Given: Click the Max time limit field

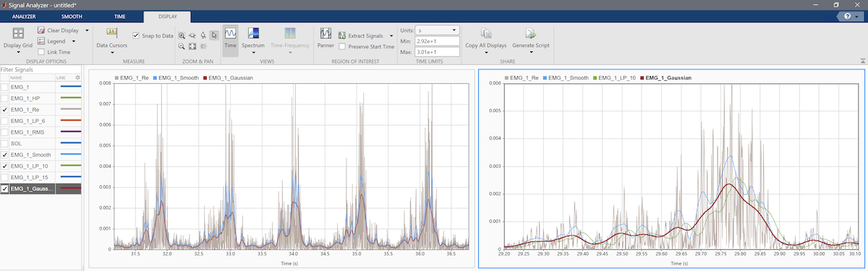Looking at the screenshot, I should coord(438,52).
